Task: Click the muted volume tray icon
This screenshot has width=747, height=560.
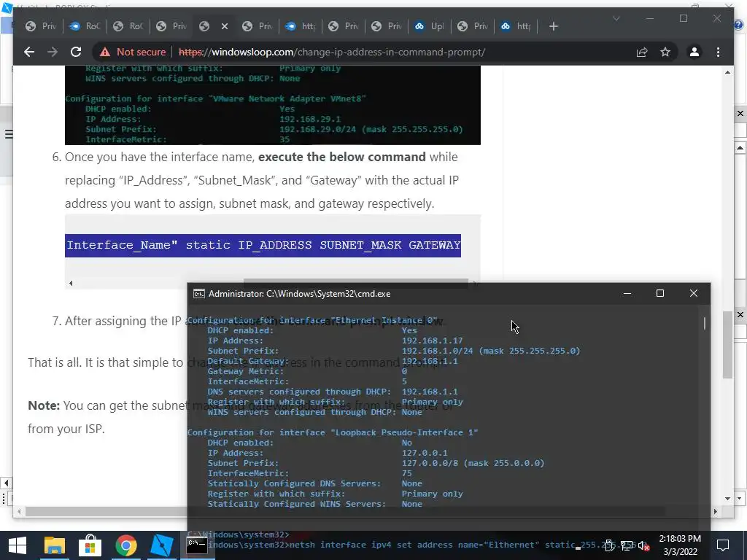Action: click(643, 545)
